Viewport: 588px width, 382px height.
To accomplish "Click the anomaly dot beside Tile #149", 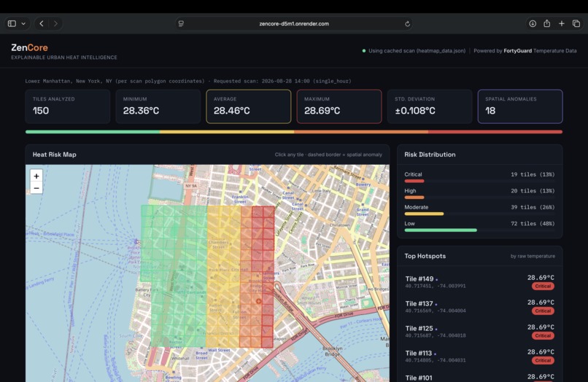I will tap(436, 280).
